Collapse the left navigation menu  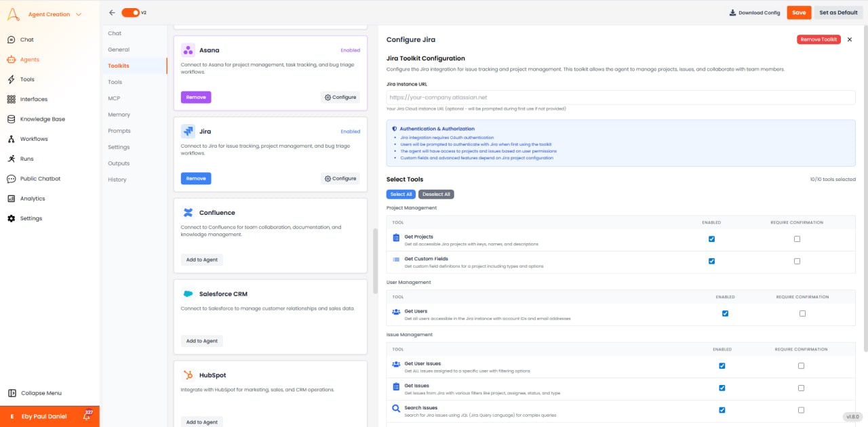click(x=12, y=392)
